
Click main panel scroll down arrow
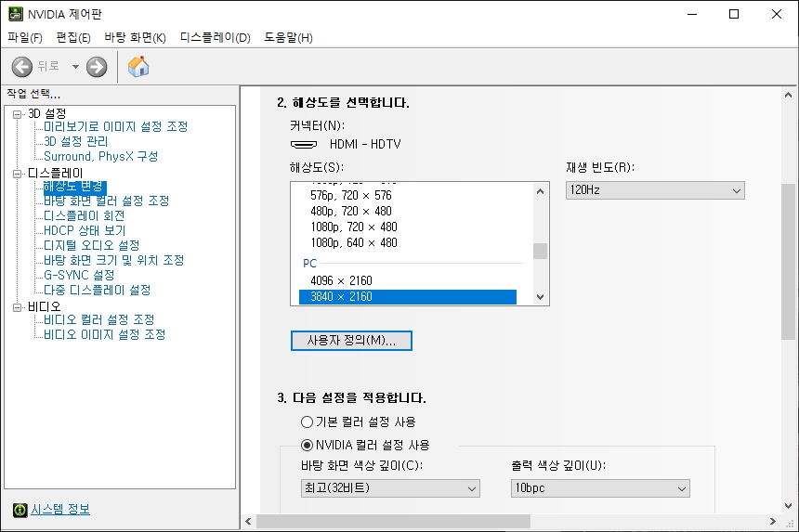[788, 506]
